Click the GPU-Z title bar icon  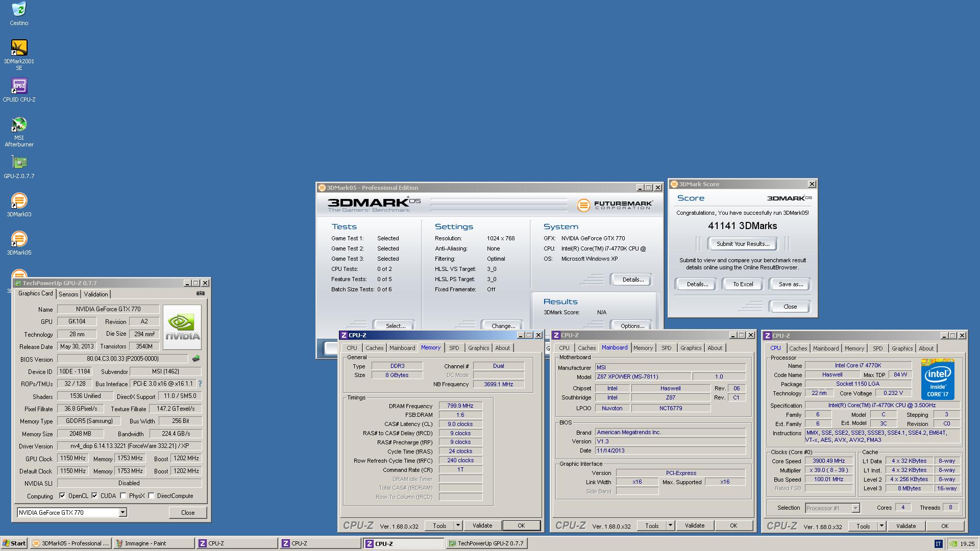18,283
